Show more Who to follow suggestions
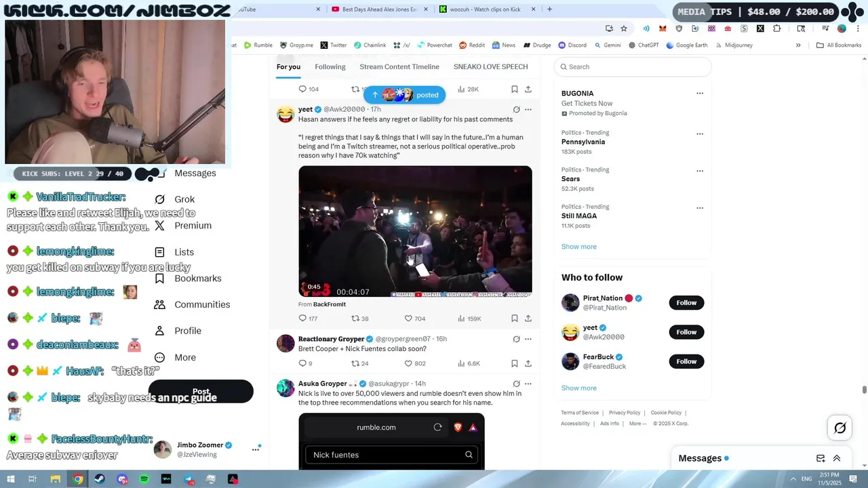The image size is (868, 488). (x=578, y=388)
